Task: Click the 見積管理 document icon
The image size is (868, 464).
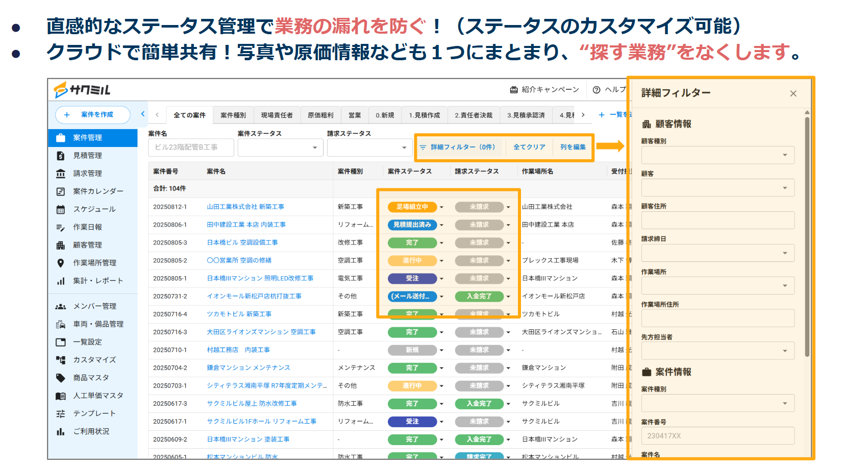Action: 61,156
